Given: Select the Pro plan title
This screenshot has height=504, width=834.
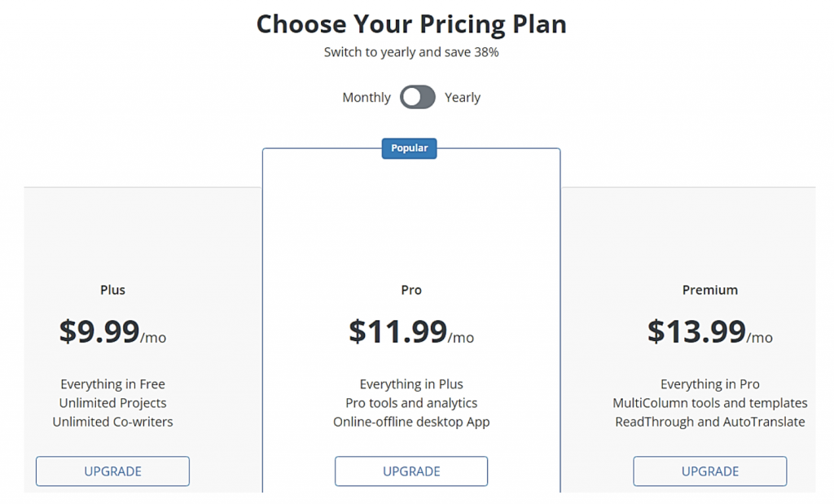Looking at the screenshot, I should click(x=411, y=290).
